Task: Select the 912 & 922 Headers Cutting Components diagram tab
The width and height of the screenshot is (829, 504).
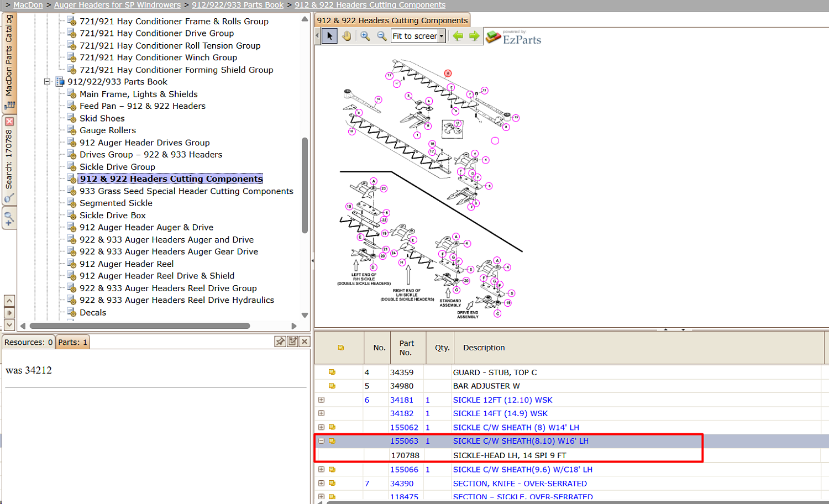Action: coord(392,20)
